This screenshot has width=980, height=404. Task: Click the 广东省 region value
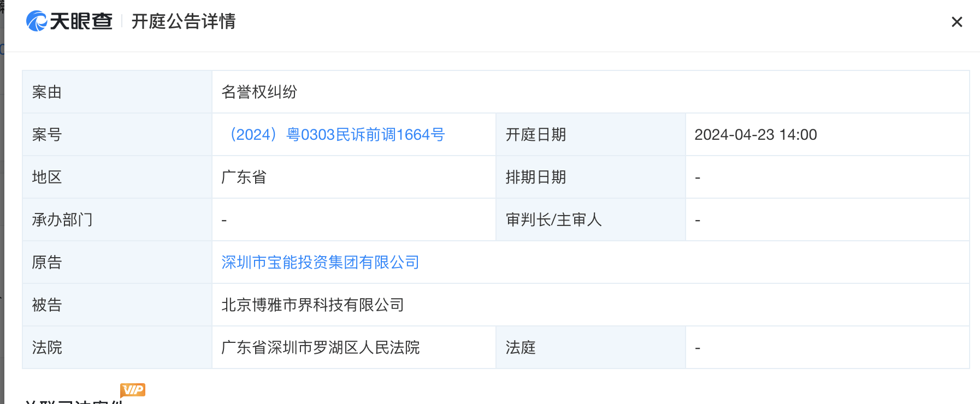click(x=244, y=177)
